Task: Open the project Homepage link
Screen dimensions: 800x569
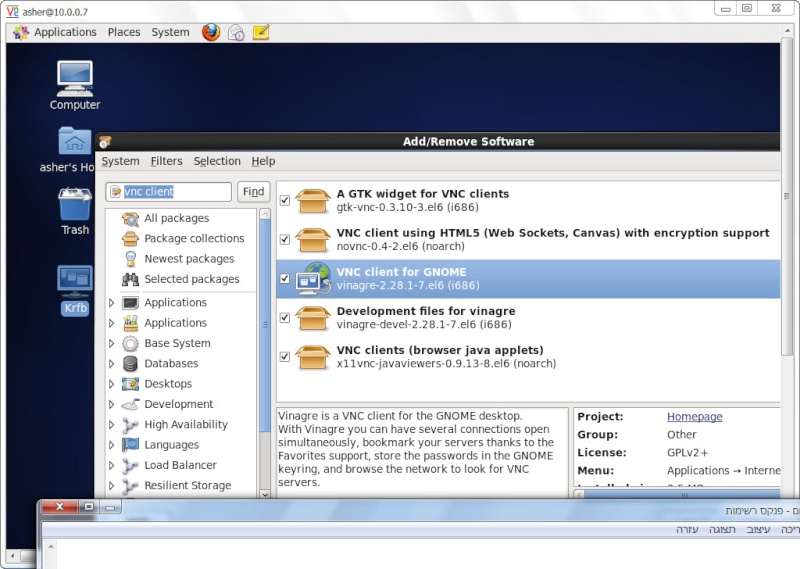Action: point(694,416)
